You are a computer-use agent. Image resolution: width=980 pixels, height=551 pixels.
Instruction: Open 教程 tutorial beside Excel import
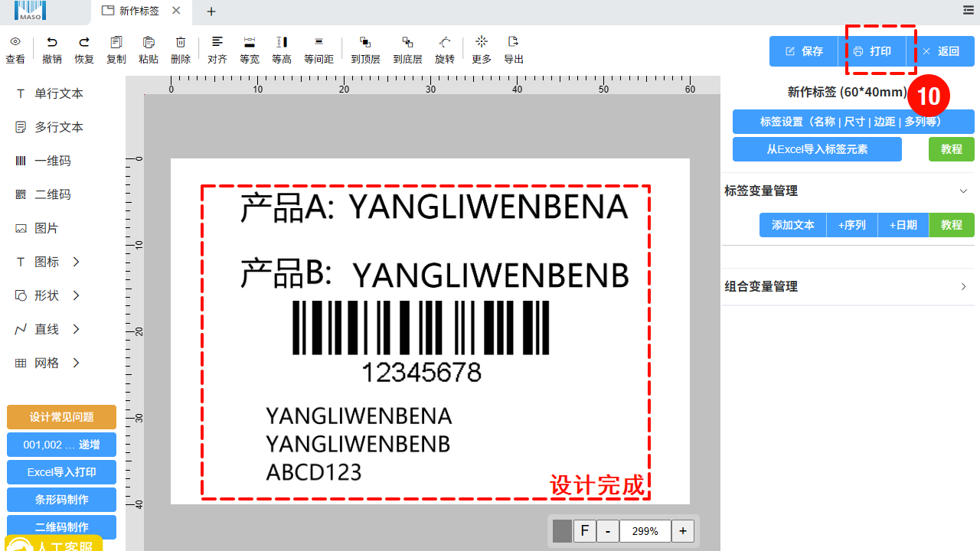[952, 149]
